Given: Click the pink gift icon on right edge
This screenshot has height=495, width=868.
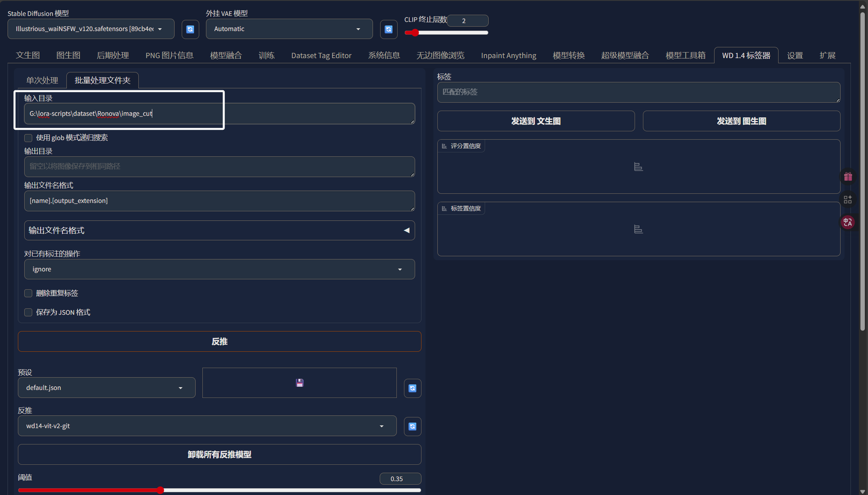Looking at the screenshot, I should click(x=848, y=176).
